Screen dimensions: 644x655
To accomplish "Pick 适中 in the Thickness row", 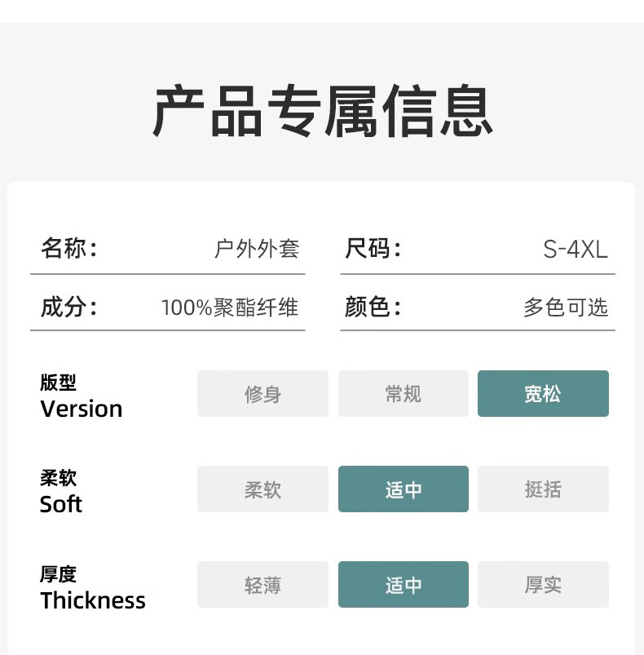I will [403, 585].
